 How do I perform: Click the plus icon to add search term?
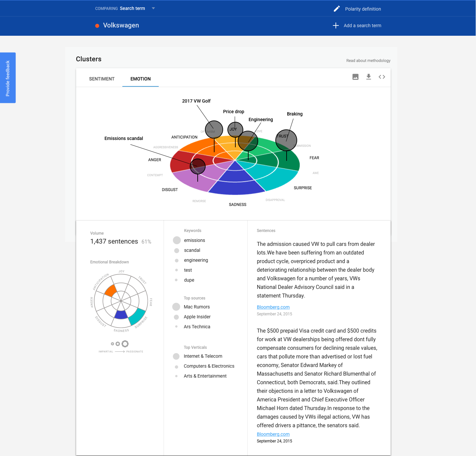point(336,25)
